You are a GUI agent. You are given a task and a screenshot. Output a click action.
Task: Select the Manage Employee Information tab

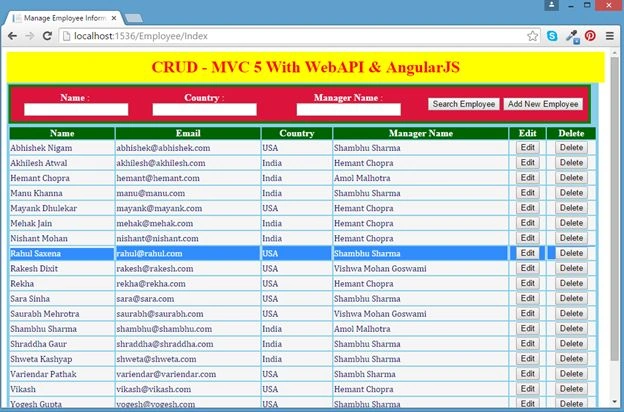pos(64,18)
